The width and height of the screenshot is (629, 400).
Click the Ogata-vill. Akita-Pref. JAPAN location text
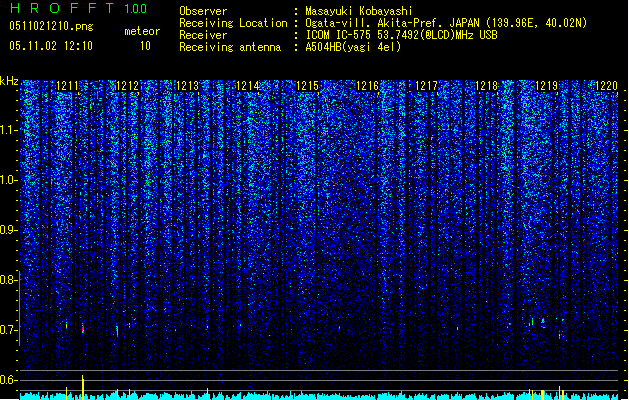[x=446, y=23]
